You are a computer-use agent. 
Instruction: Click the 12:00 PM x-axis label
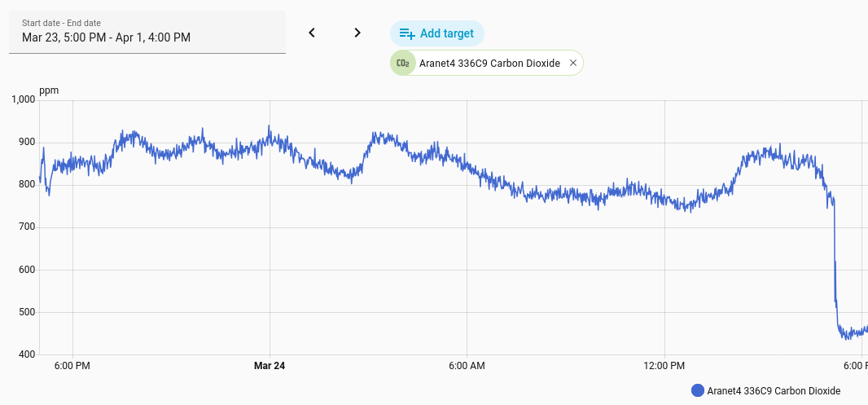(664, 366)
